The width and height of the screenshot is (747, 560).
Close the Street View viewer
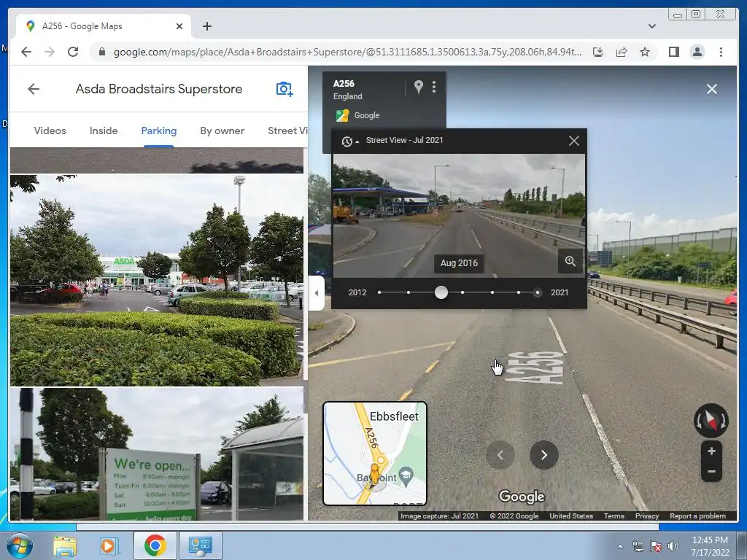[x=712, y=89]
